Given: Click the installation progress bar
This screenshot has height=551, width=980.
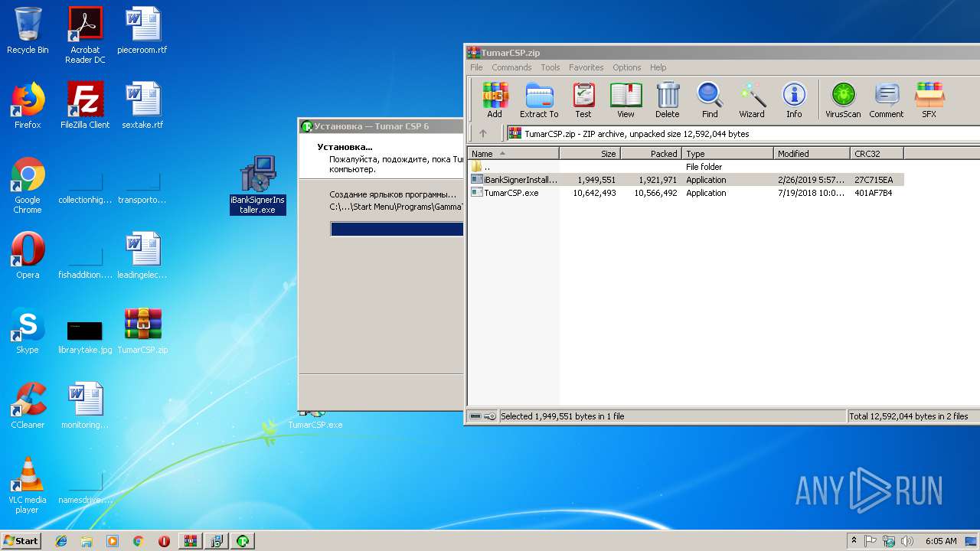Looking at the screenshot, I should (397, 229).
